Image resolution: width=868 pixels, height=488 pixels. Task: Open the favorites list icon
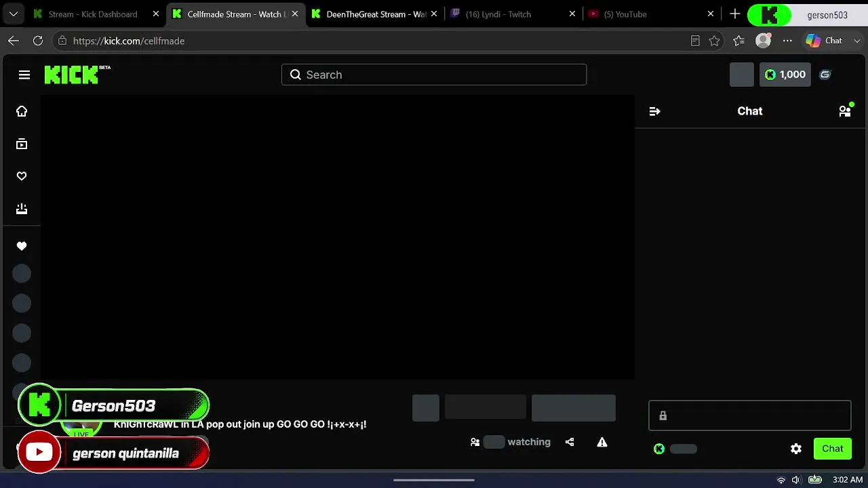tap(739, 41)
